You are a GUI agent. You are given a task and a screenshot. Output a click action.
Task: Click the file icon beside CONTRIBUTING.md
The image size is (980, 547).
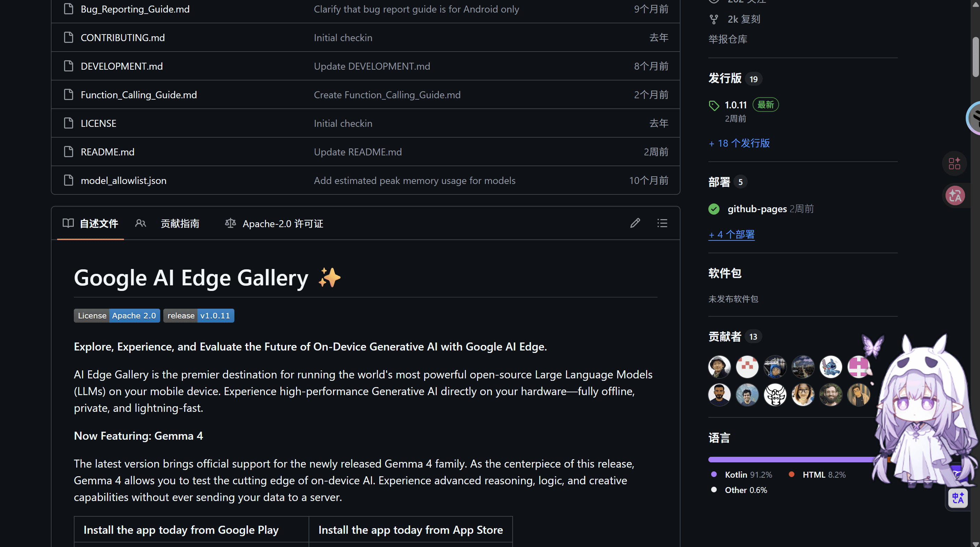(x=69, y=37)
